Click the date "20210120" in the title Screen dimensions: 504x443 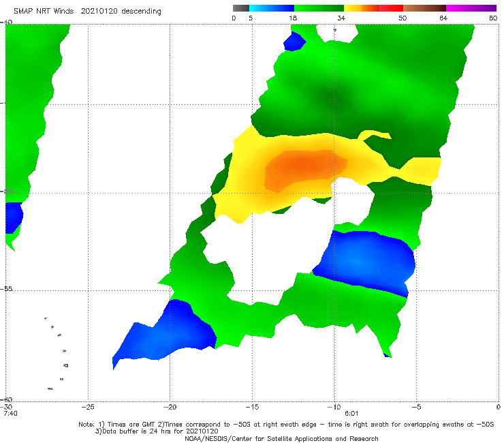pyautogui.click(x=99, y=12)
